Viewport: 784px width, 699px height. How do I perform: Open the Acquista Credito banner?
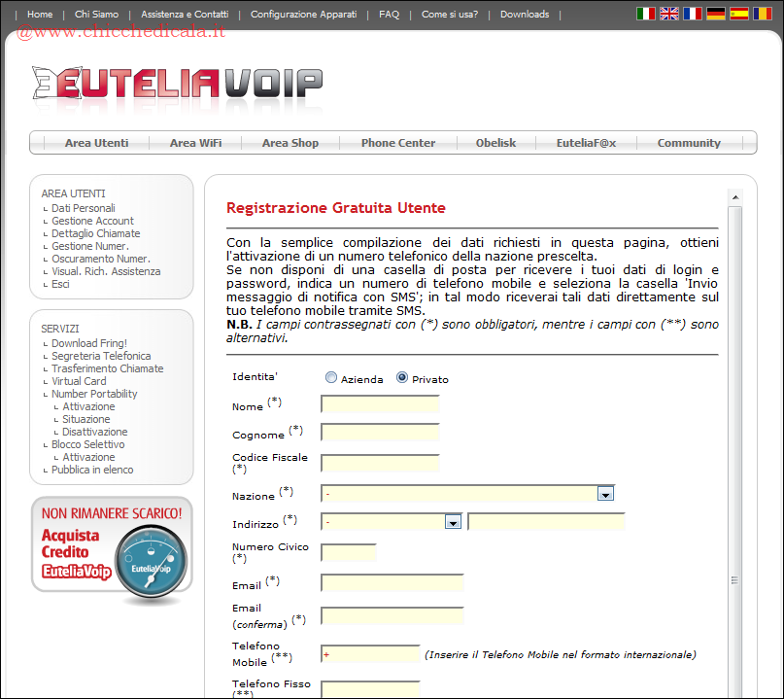click(x=112, y=549)
